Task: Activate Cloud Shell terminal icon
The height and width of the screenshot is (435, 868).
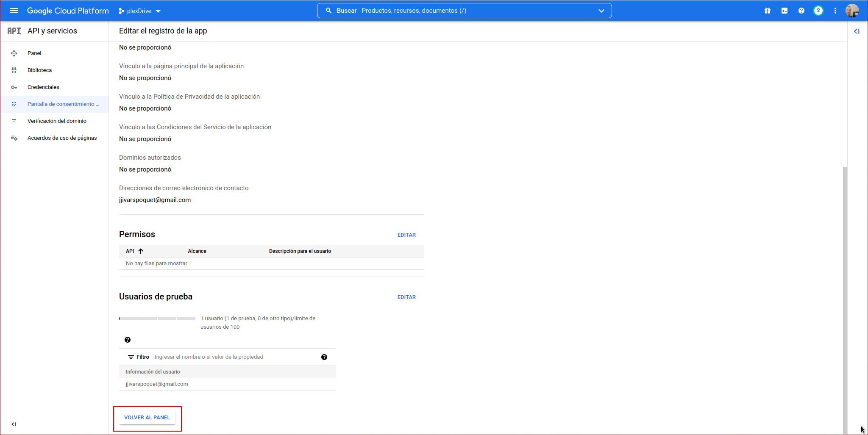Action: (x=784, y=11)
